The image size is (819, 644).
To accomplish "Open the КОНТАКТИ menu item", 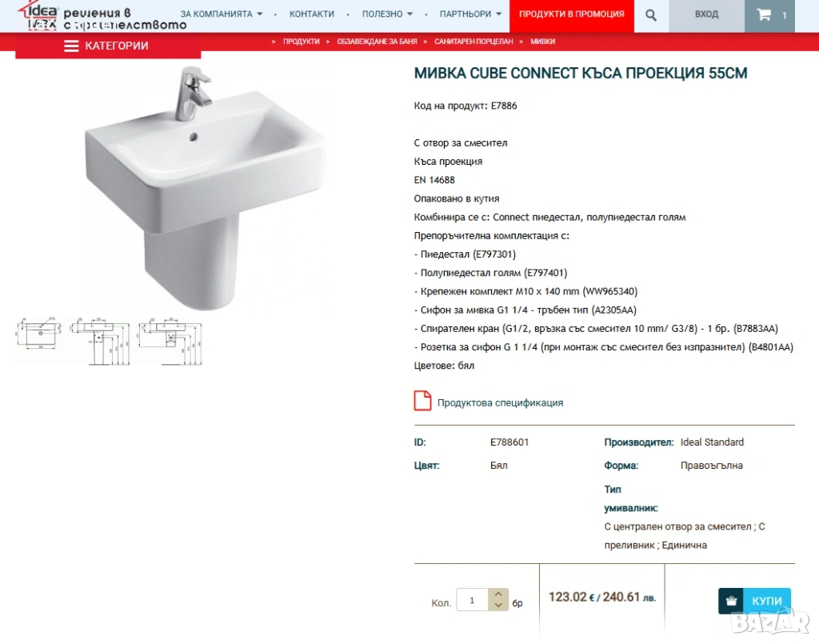I will click(x=312, y=14).
